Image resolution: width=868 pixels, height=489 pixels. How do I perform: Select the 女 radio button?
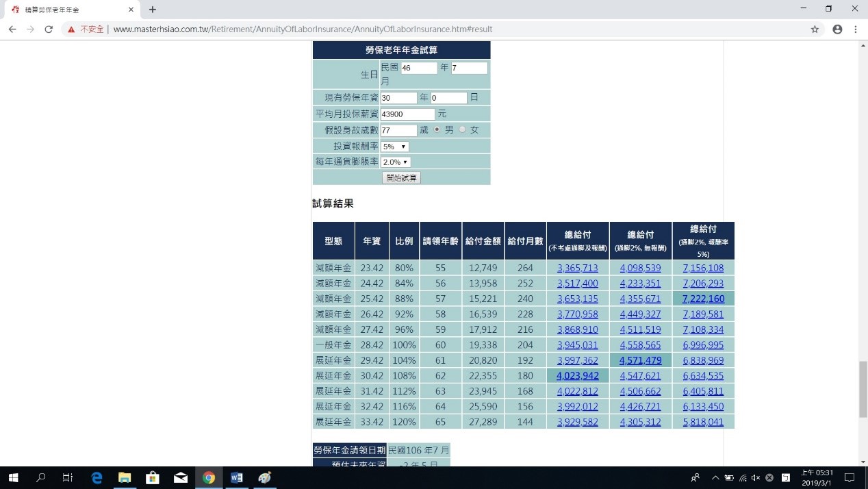pyautogui.click(x=462, y=129)
